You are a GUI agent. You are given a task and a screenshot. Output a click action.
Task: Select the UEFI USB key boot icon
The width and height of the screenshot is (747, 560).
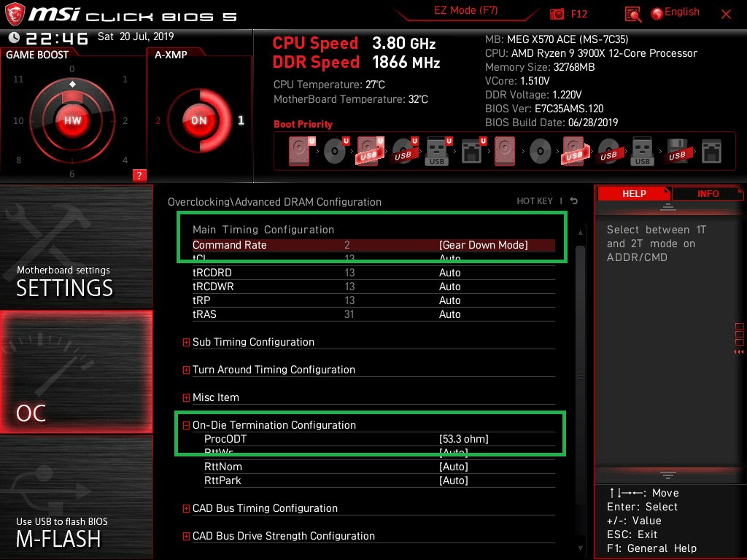tap(438, 151)
